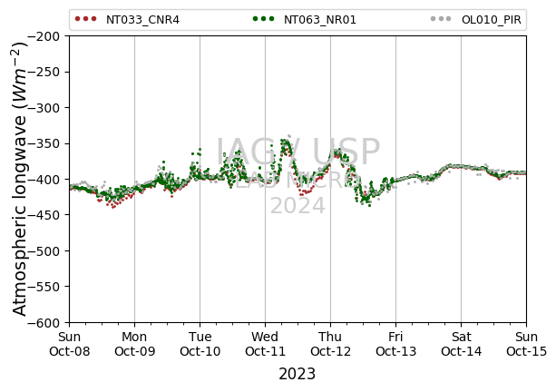
Task: Click the gray OL010_PIR legend marker
Action: 441,19
